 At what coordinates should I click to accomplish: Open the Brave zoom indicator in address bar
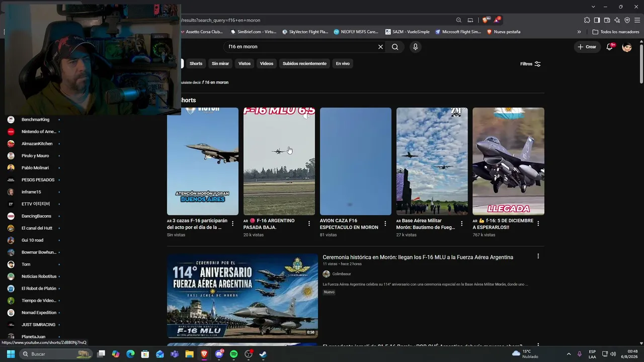pyautogui.click(x=458, y=20)
